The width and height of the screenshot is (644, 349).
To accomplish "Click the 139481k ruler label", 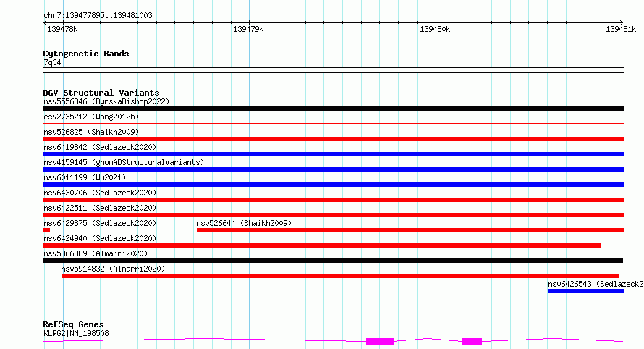I will point(621,29).
